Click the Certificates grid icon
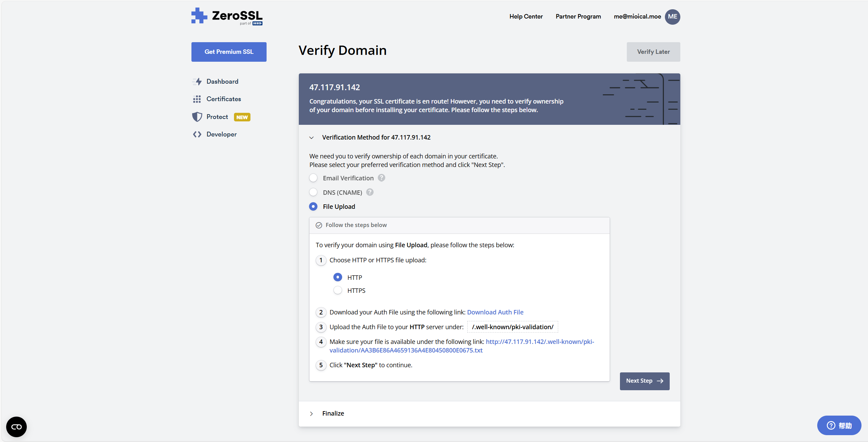The width and height of the screenshot is (868, 442). pos(197,99)
